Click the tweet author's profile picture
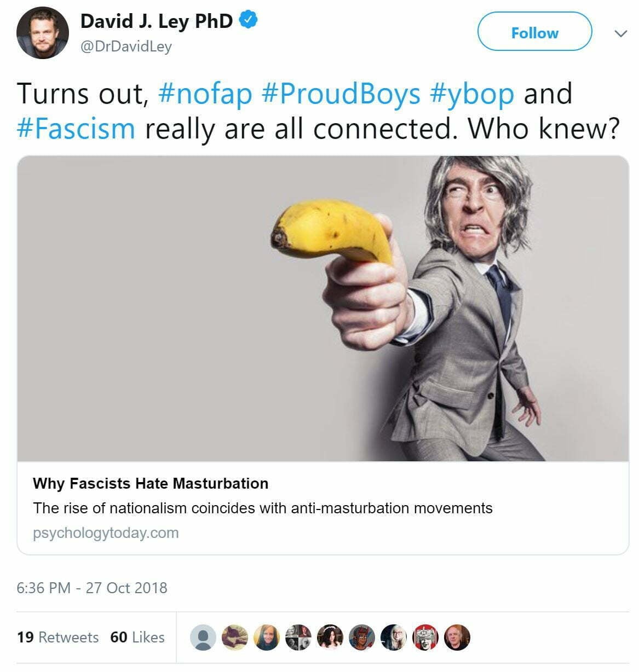Image resolution: width=639 pixels, height=672 pixels. [x=43, y=33]
